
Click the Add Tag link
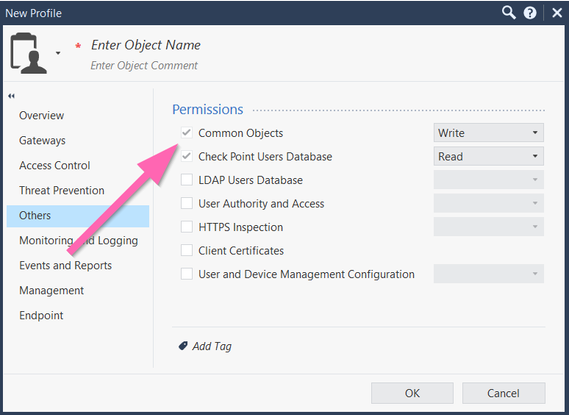[x=212, y=346]
